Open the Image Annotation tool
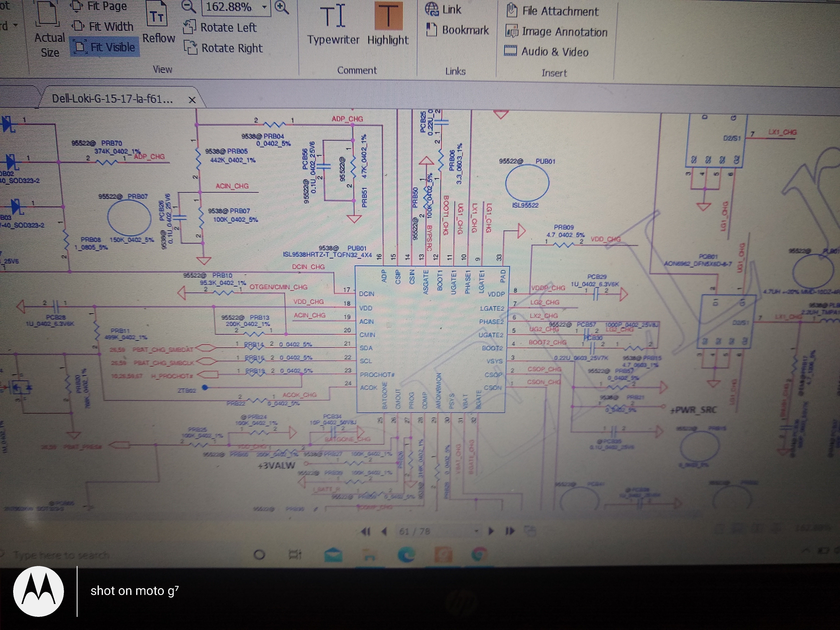Viewport: 840px width, 630px height. click(x=556, y=32)
